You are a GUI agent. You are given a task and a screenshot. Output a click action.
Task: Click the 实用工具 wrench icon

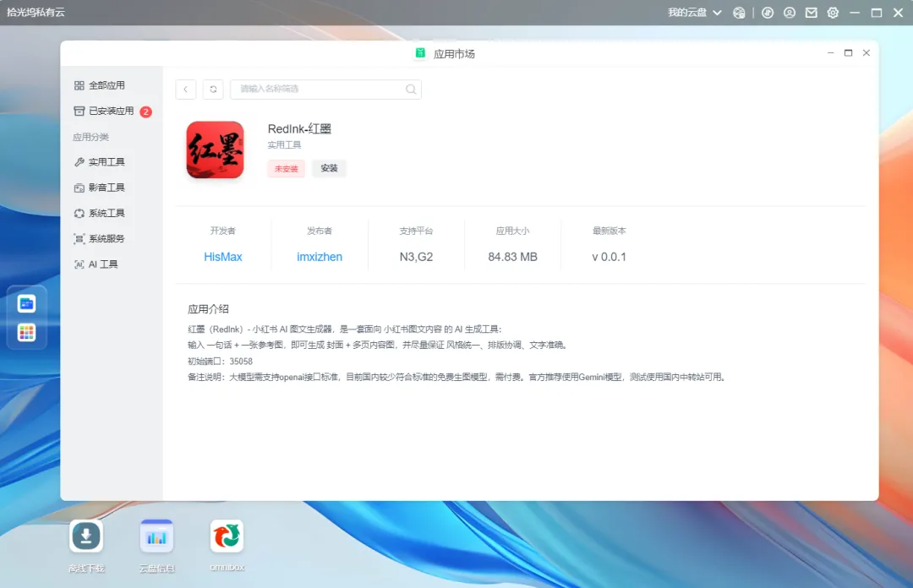[x=79, y=162]
